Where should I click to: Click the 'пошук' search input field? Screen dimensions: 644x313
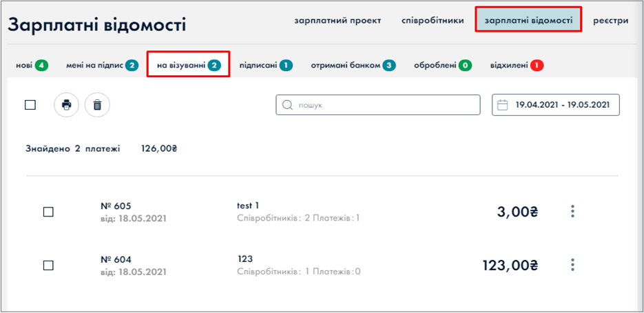(386, 105)
